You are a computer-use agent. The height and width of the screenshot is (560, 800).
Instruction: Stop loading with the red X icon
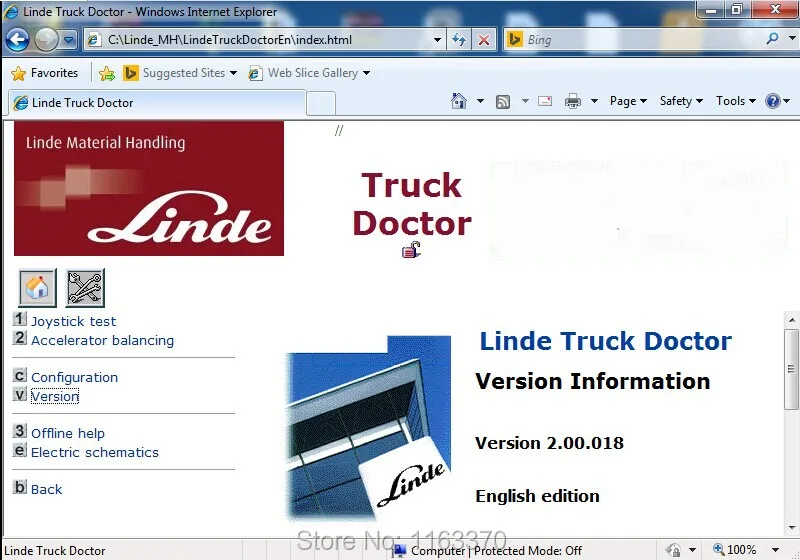coord(484,40)
